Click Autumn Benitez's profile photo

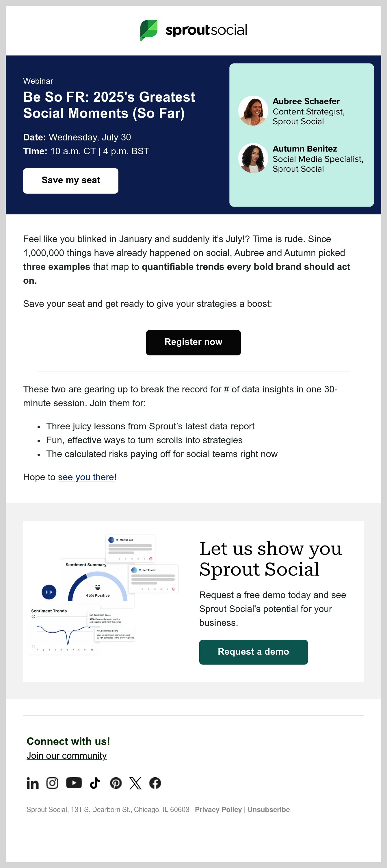253,158
